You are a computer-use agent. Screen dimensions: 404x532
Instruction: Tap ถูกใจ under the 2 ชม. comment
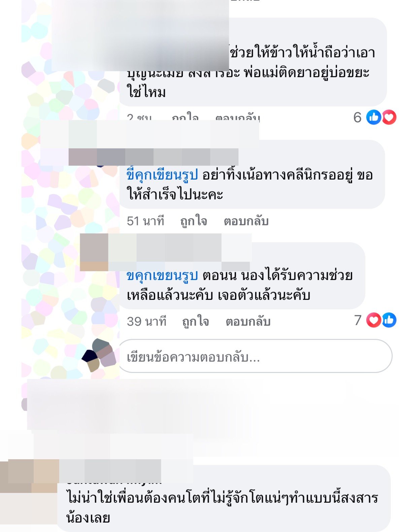[185, 117]
